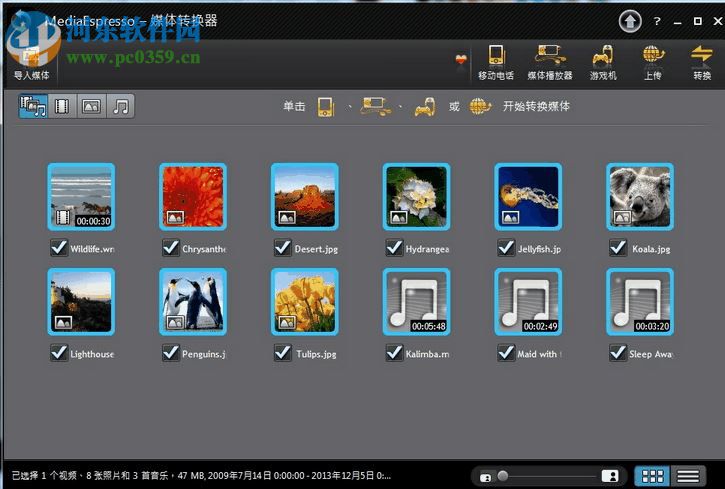The width and height of the screenshot is (725, 489).
Task: Select the Chrysanthemum flower thumbnail
Action: point(193,196)
